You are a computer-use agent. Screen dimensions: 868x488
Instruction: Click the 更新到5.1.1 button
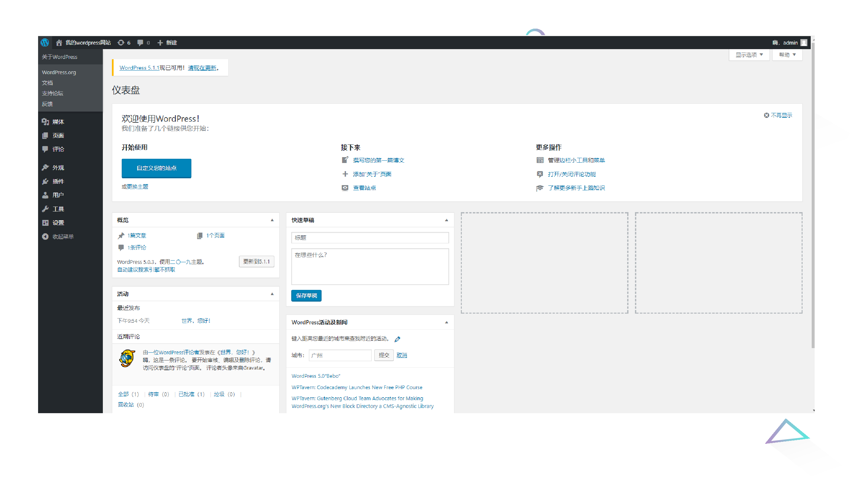click(256, 261)
